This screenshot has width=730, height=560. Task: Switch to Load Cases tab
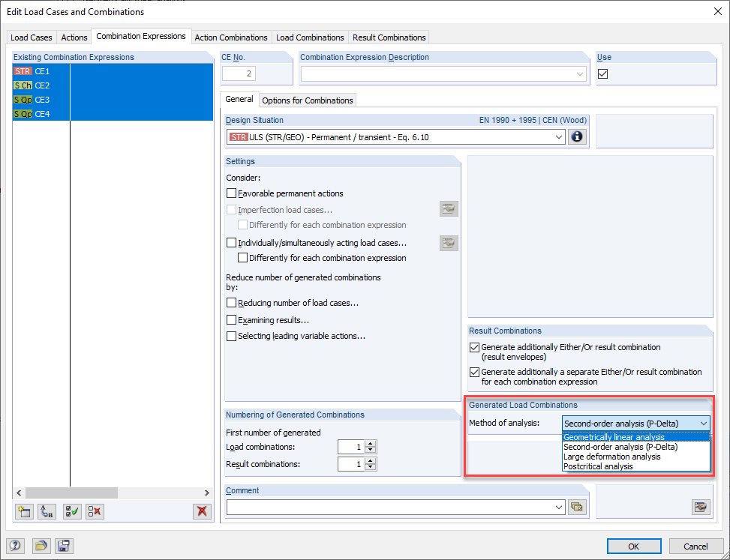pyautogui.click(x=32, y=37)
